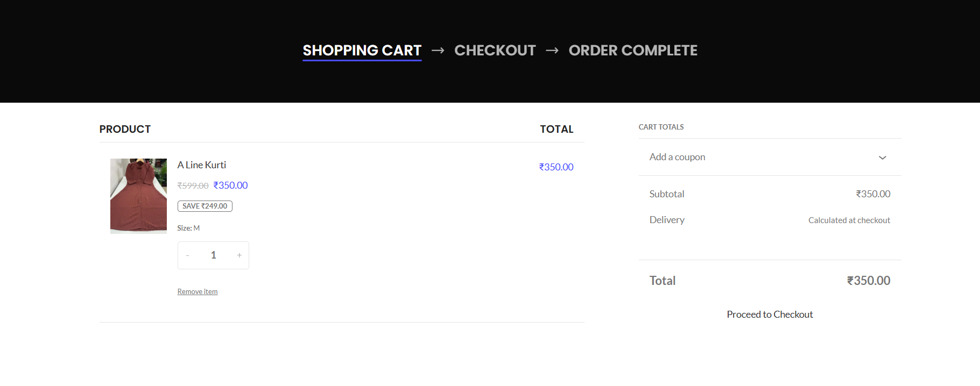Click the blue line total ₹350.00
This screenshot has height=386, width=980.
coord(556,167)
